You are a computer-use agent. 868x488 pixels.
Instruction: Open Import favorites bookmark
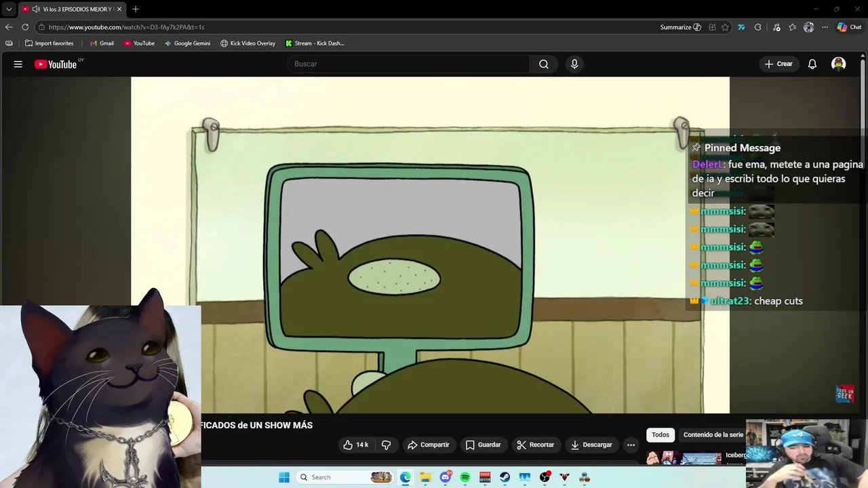(49, 43)
